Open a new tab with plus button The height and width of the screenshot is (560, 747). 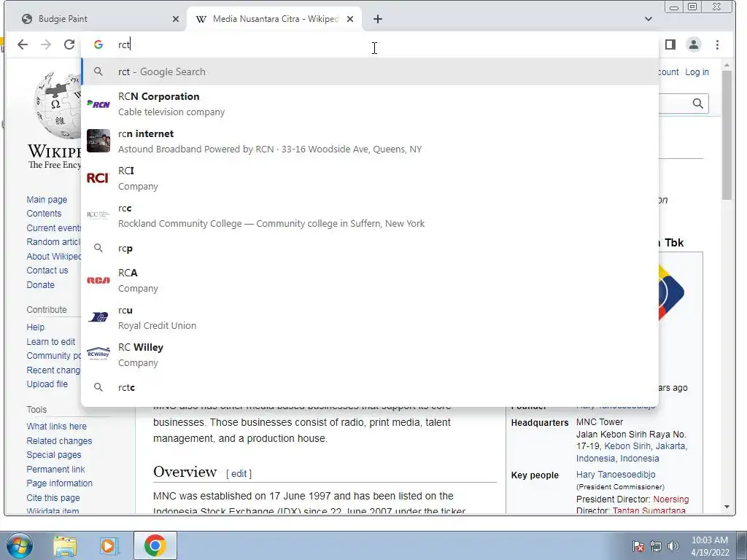[378, 19]
